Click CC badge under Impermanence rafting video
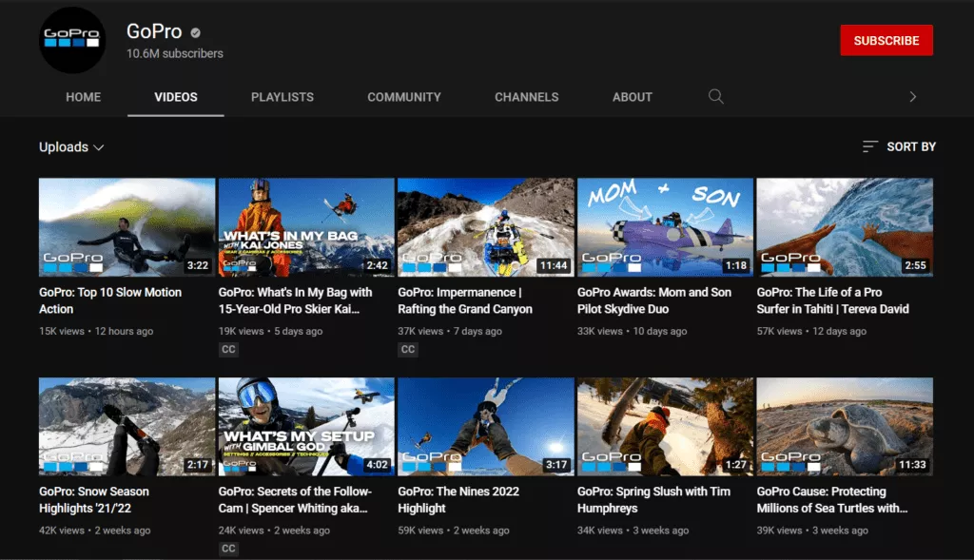 [x=408, y=349]
